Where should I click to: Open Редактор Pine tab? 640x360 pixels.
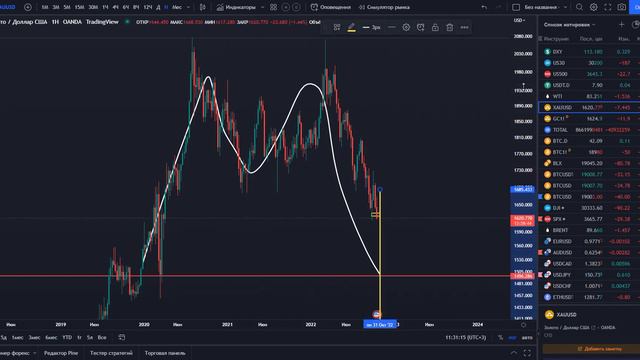(61, 353)
